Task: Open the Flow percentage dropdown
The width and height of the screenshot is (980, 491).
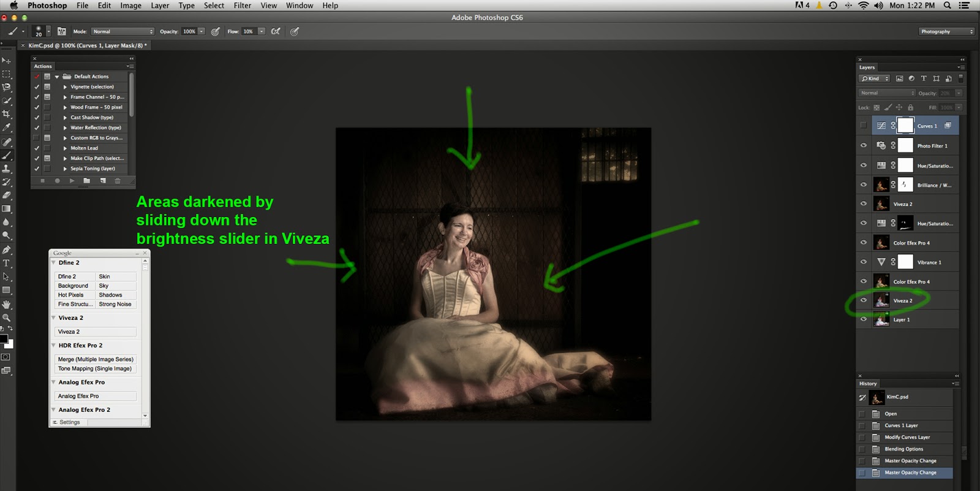Action: (262, 31)
